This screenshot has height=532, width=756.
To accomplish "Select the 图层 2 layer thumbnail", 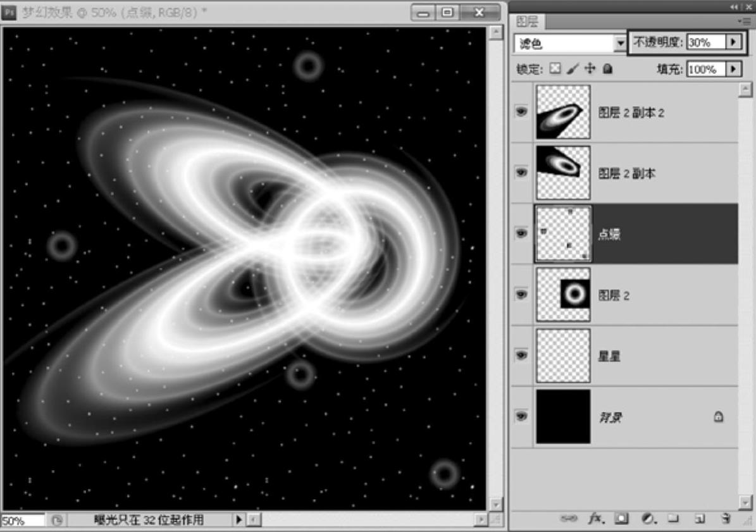I will point(563,294).
